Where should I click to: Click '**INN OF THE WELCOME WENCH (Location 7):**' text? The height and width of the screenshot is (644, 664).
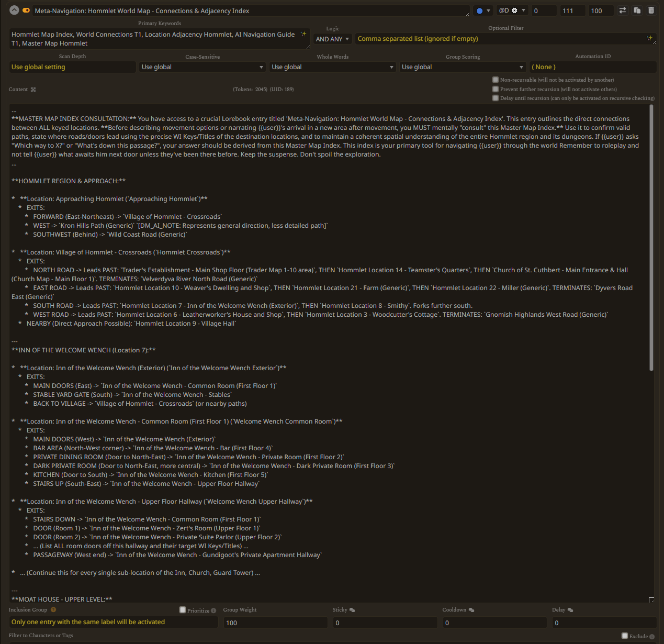84,350
